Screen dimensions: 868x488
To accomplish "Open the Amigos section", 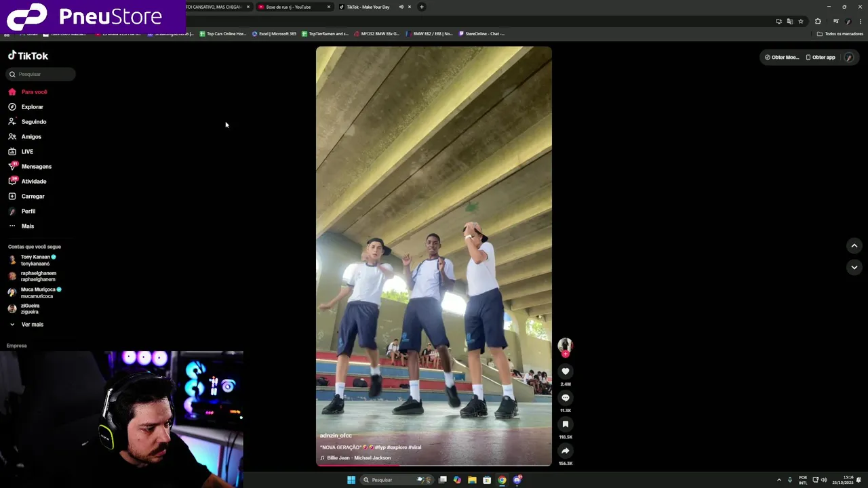I will point(25,136).
